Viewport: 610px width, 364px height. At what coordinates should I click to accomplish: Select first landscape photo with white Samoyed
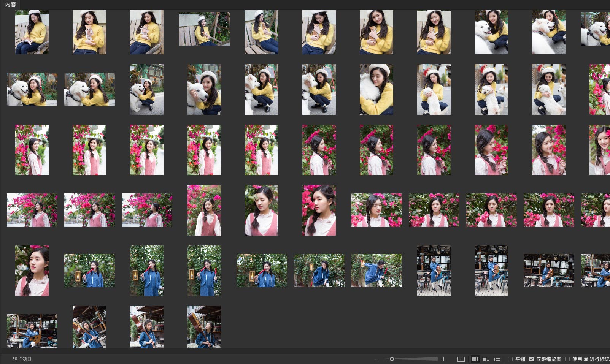coord(32,89)
